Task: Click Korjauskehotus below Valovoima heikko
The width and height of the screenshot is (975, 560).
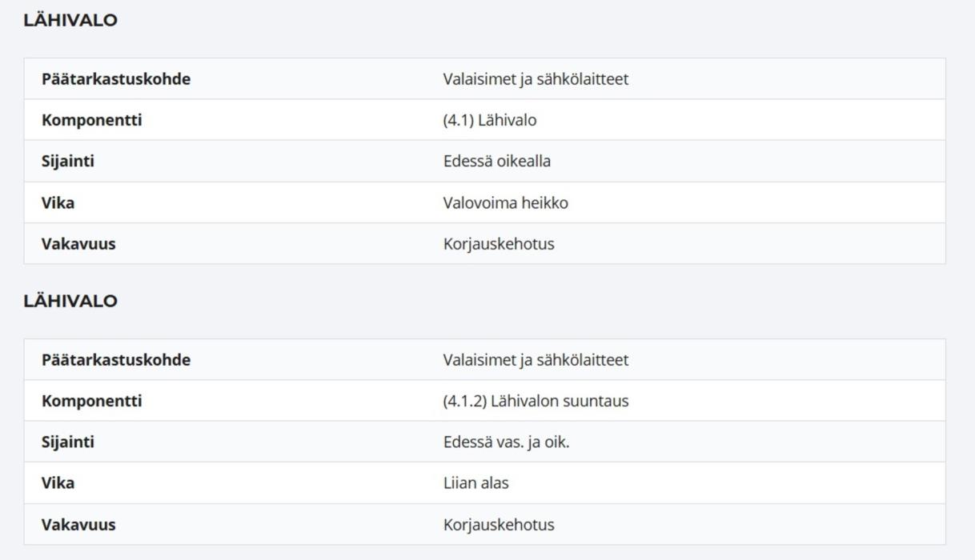Action: coord(498,244)
